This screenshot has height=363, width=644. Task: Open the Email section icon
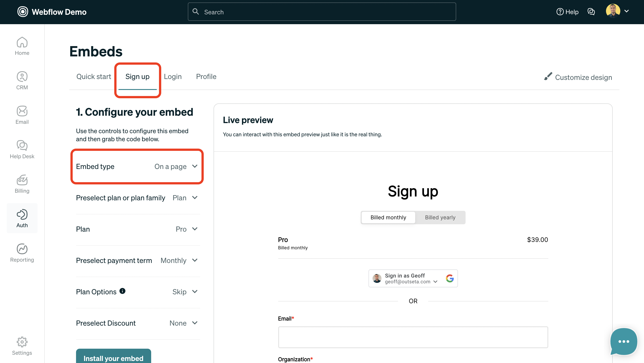point(22,115)
